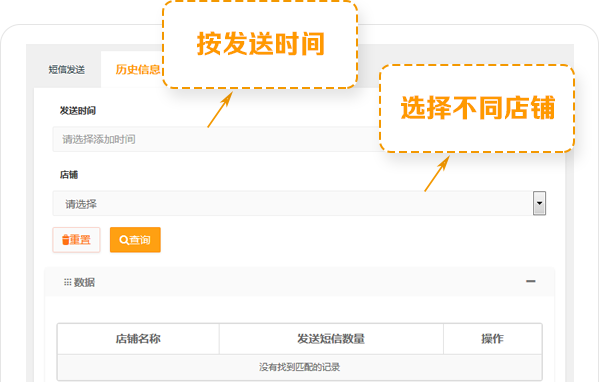
Task: Click the 店铺名称 column header
Action: 138,339
